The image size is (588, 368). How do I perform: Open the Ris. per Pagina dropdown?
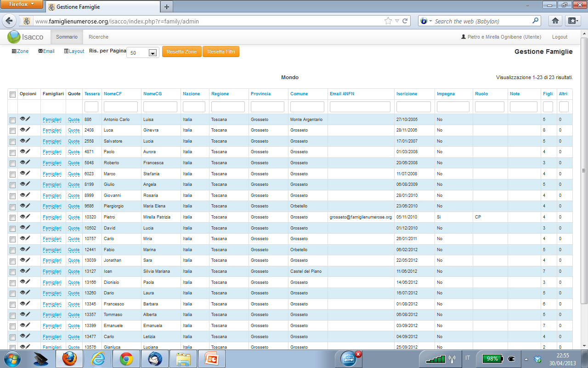pyautogui.click(x=143, y=53)
